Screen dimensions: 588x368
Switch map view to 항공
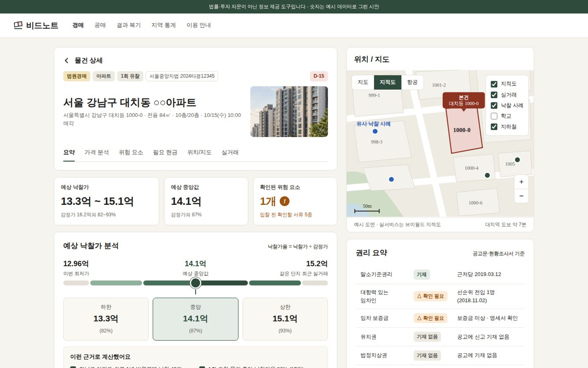[x=412, y=82]
